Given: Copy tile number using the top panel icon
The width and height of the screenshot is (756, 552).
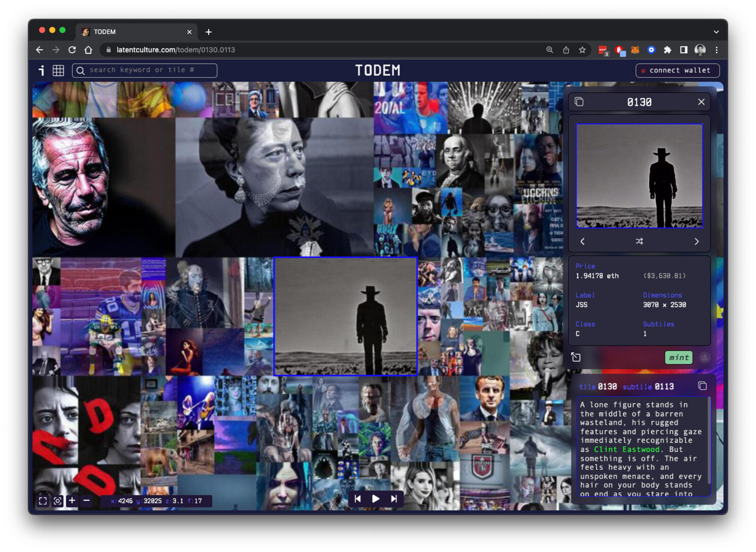Looking at the screenshot, I should click(x=580, y=102).
